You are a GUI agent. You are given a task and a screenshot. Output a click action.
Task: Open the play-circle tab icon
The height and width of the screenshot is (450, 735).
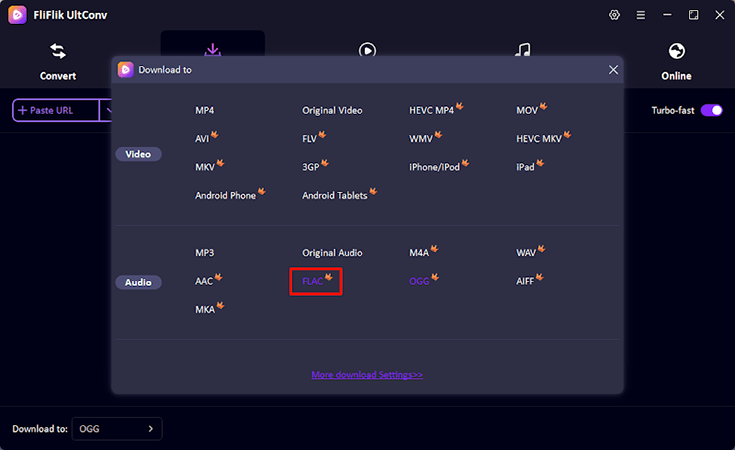coord(367,50)
